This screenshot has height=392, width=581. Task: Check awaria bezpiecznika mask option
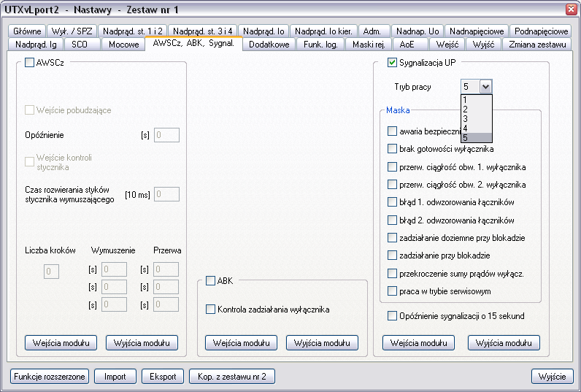(x=392, y=131)
